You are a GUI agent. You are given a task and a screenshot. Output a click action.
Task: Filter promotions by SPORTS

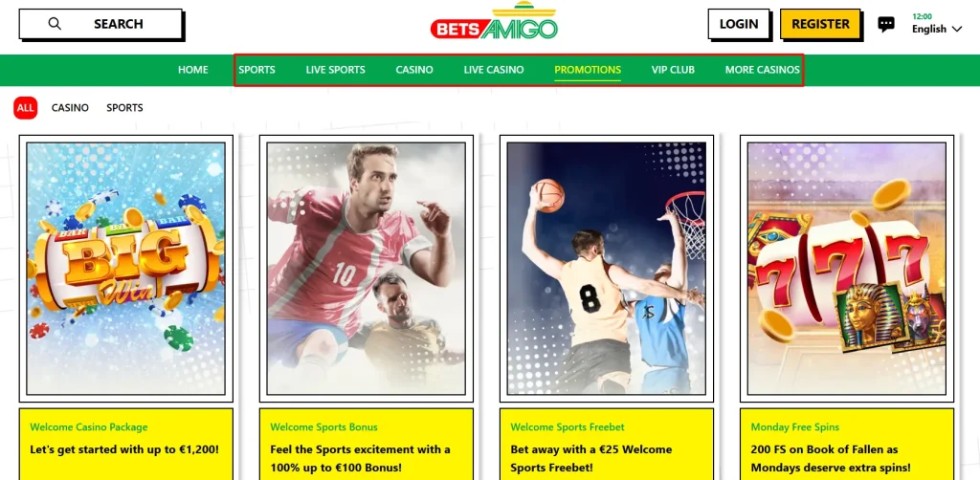124,108
